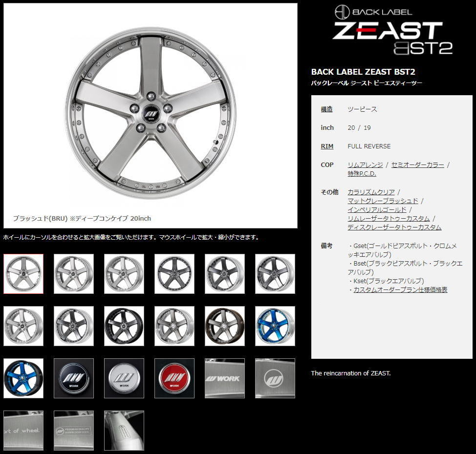
Task: Click the red WORK center cap image
Action: (x=174, y=378)
